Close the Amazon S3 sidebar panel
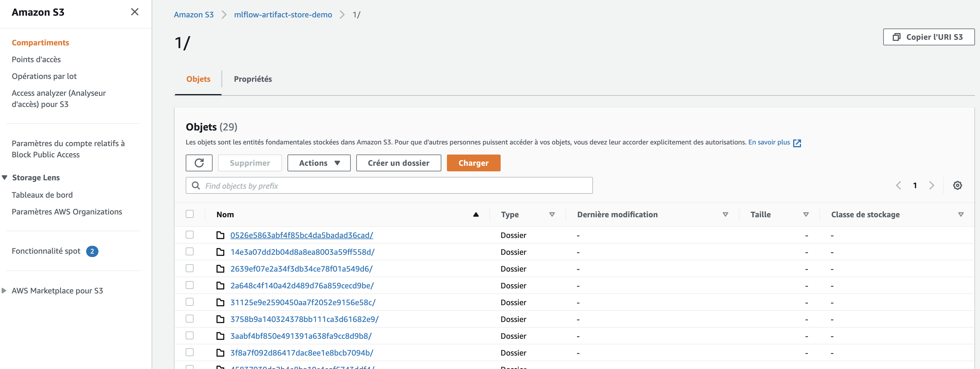 tap(135, 12)
